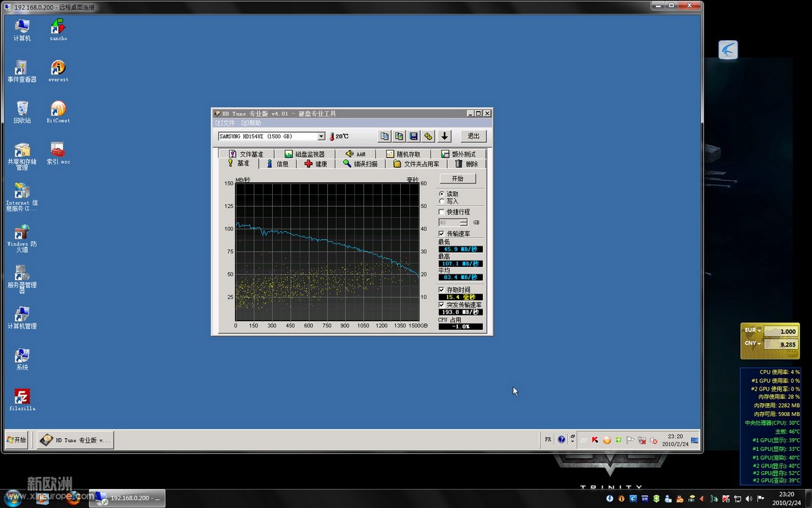The width and height of the screenshot is (812, 508).
Task: Open 共享和存储管理 desktop icon
Action: (x=22, y=156)
